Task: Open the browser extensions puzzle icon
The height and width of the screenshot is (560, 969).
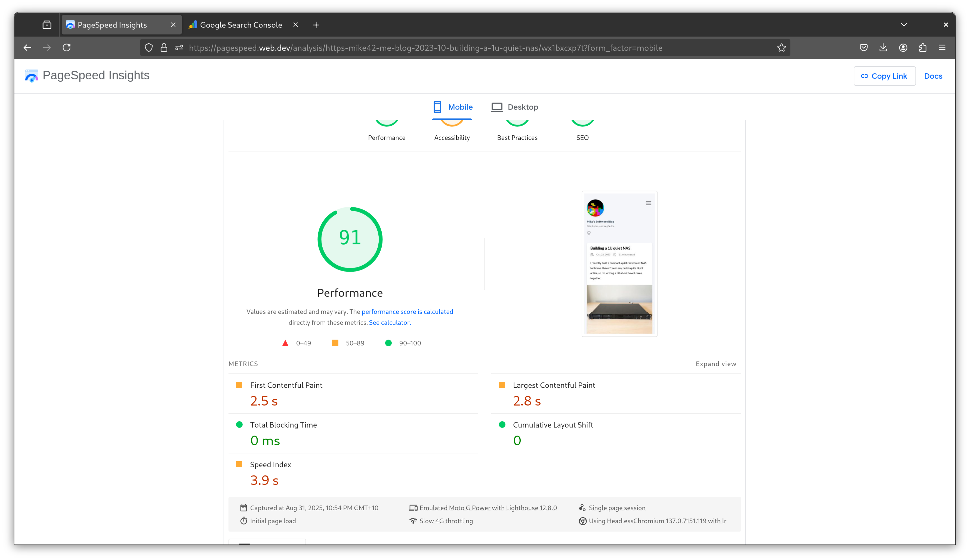Action: [923, 48]
